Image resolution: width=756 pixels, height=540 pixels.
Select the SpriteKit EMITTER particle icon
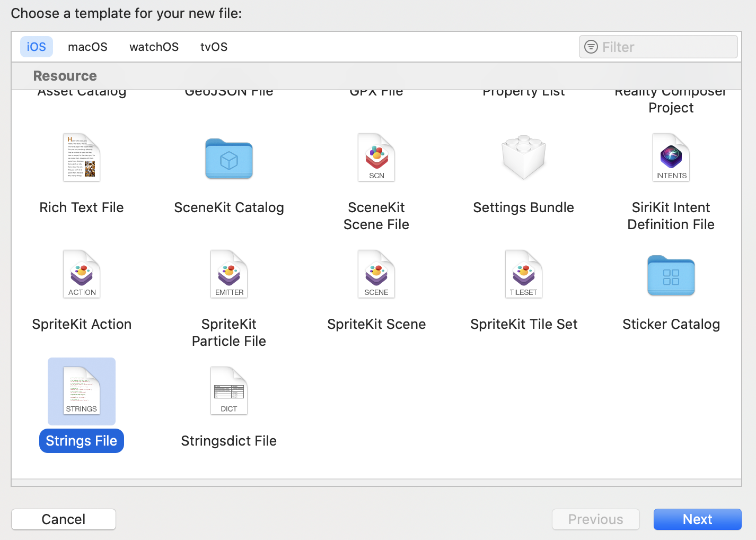[x=229, y=274]
